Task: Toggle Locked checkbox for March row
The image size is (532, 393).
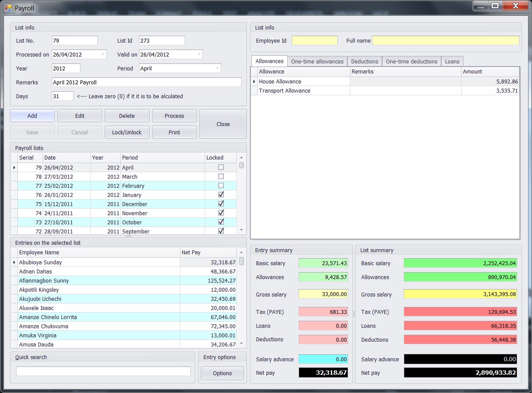Action: (x=221, y=177)
